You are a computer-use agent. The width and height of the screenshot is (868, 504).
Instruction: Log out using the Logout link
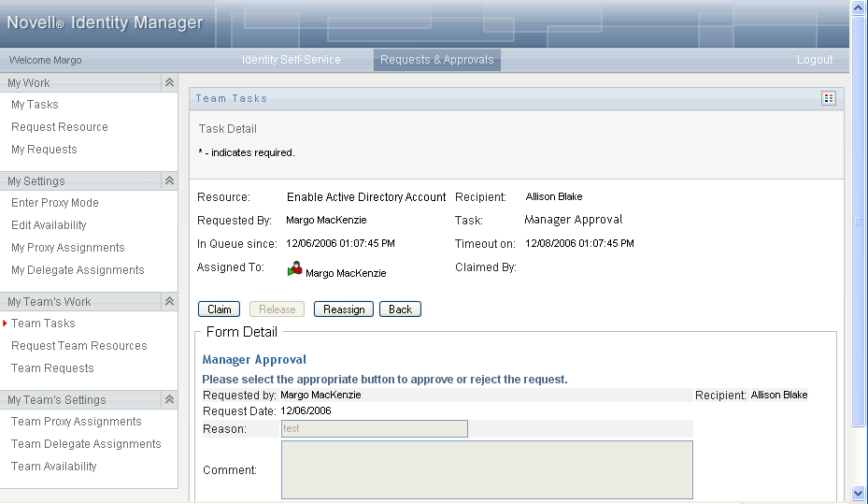[815, 60]
